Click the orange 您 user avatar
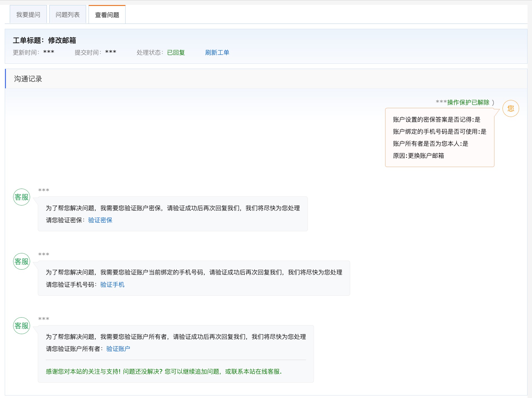The height and width of the screenshot is (398, 532). (510, 108)
